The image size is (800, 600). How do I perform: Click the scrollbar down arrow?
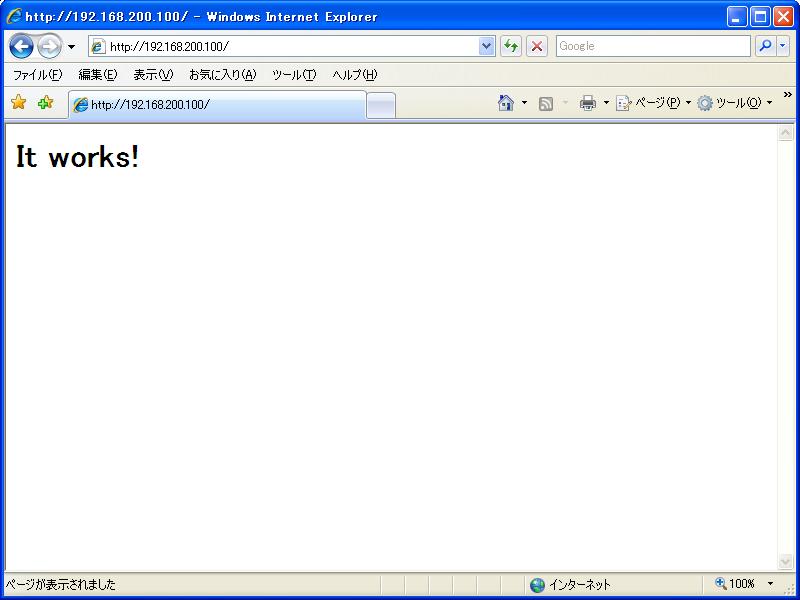pos(785,561)
